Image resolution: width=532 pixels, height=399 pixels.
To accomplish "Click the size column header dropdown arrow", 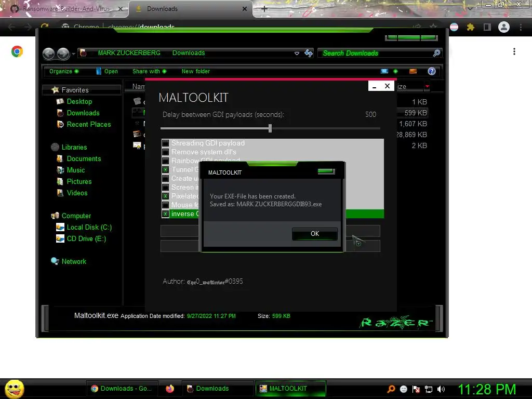I will click(x=427, y=87).
